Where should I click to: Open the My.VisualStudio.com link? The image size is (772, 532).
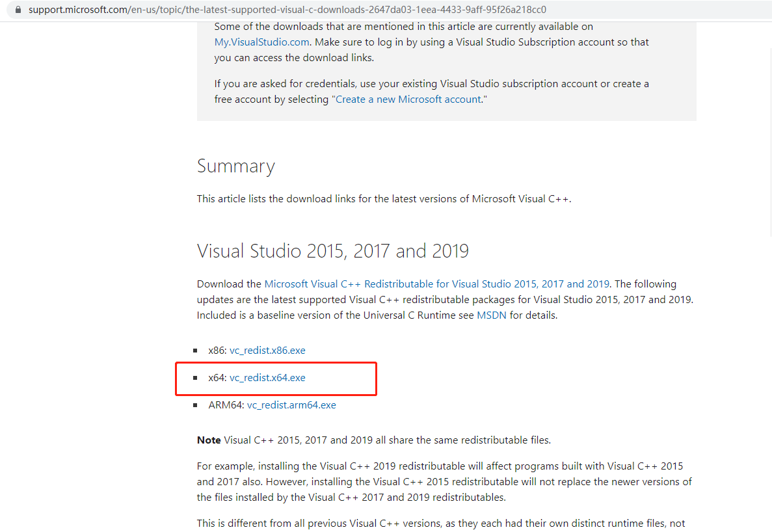pos(262,42)
